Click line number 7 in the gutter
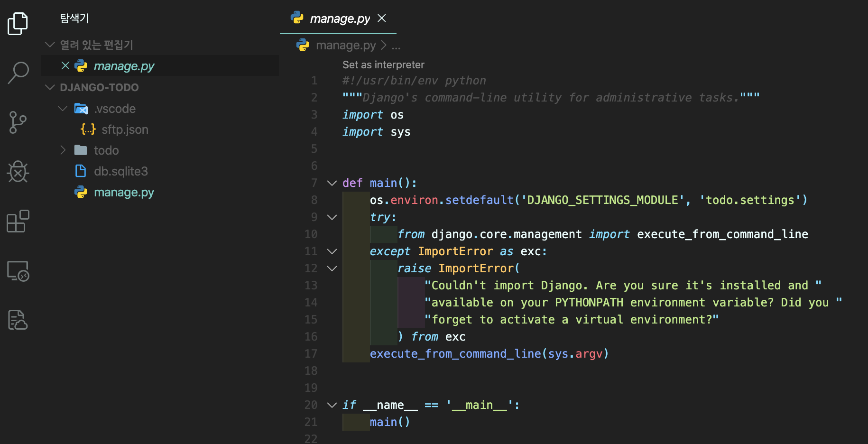 pyautogui.click(x=314, y=183)
